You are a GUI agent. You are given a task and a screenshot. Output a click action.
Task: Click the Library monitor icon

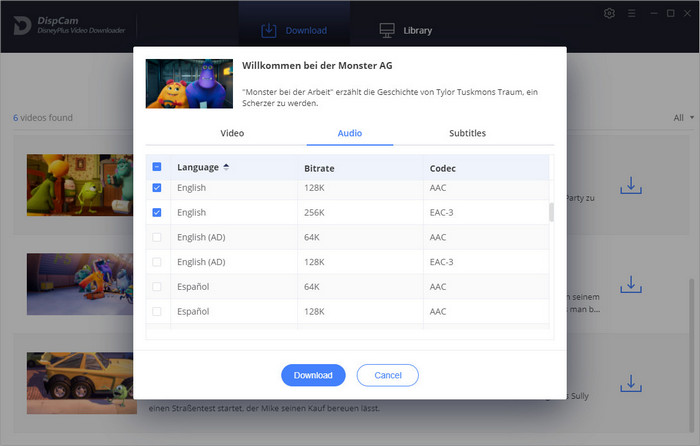pyautogui.click(x=387, y=30)
